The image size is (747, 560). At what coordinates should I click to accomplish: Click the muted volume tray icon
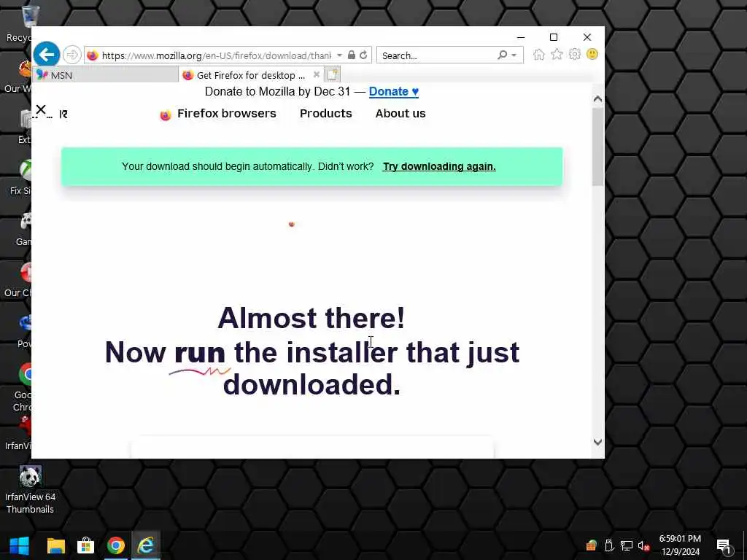pyautogui.click(x=643, y=545)
